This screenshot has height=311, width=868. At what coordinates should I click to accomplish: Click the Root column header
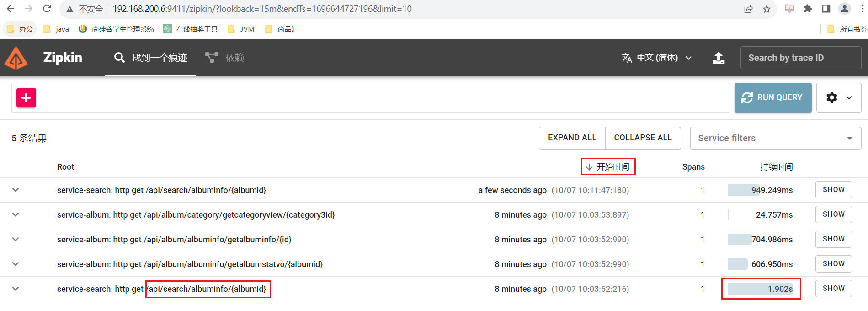(x=65, y=167)
